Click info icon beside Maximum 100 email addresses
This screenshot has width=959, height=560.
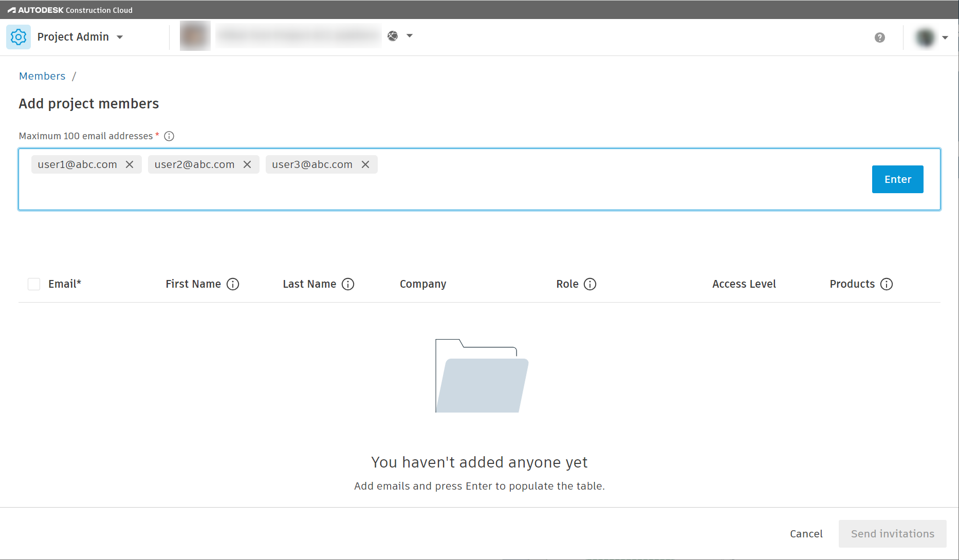169,136
